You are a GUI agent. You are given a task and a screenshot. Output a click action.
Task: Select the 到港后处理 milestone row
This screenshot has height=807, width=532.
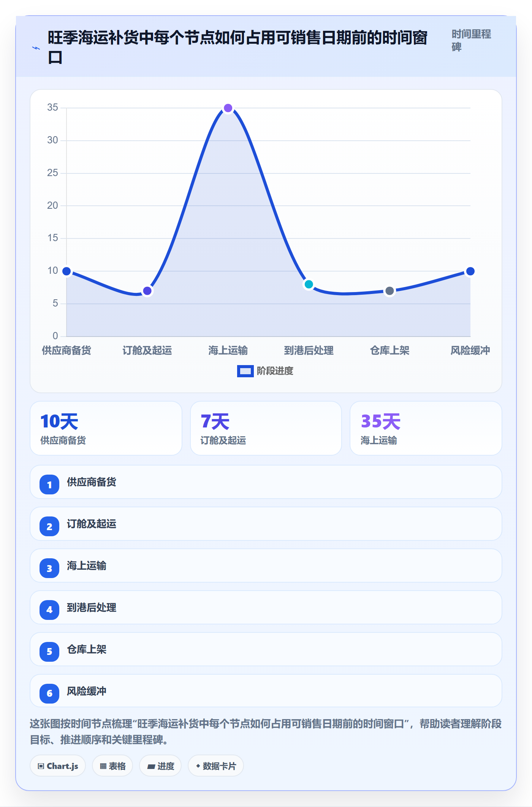266,607
